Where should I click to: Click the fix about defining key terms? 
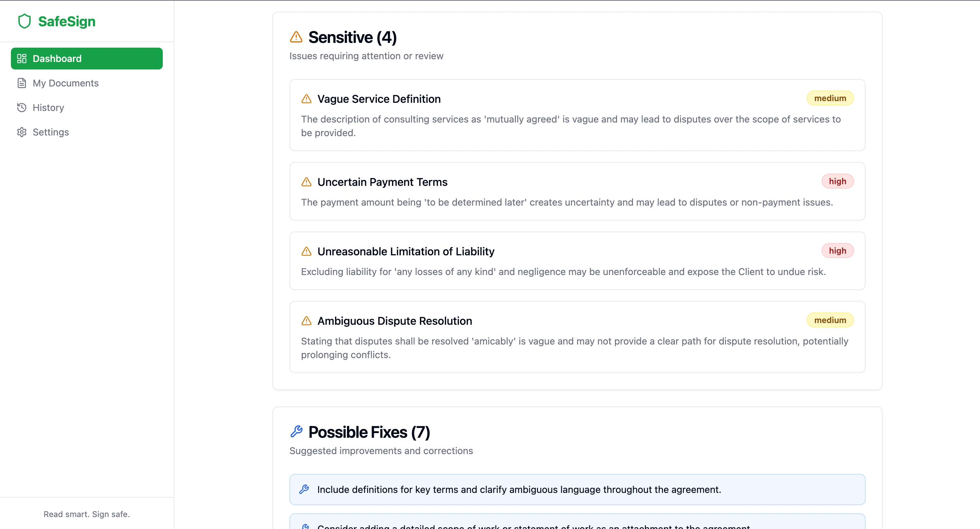point(519,490)
